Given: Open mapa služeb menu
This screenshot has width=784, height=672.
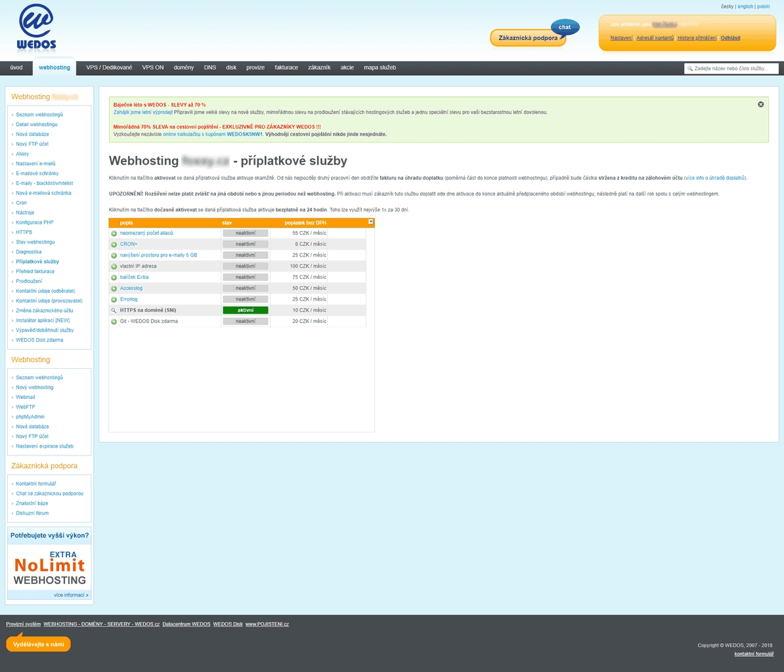Looking at the screenshot, I should 380,68.
